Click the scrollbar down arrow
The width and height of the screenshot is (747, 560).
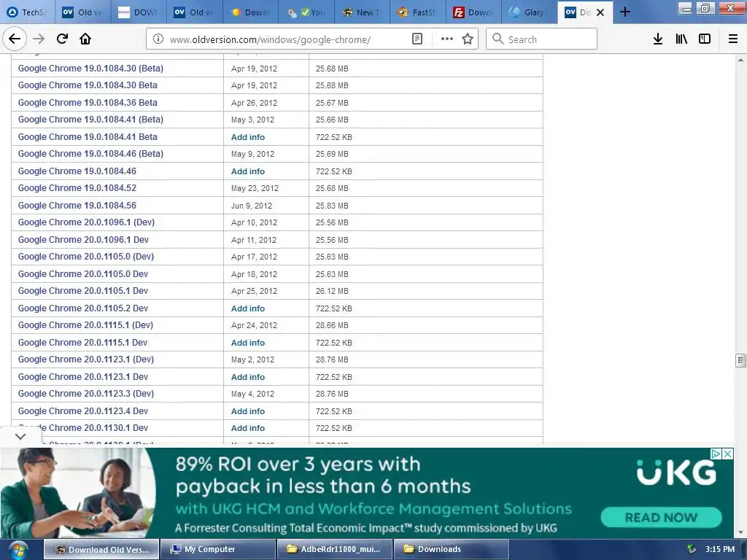click(x=740, y=532)
